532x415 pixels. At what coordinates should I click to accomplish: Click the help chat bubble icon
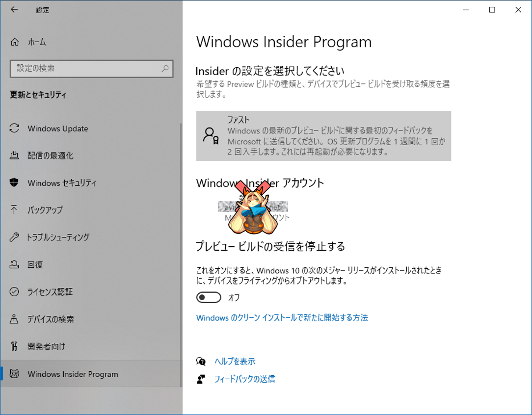[x=201, y=362]
